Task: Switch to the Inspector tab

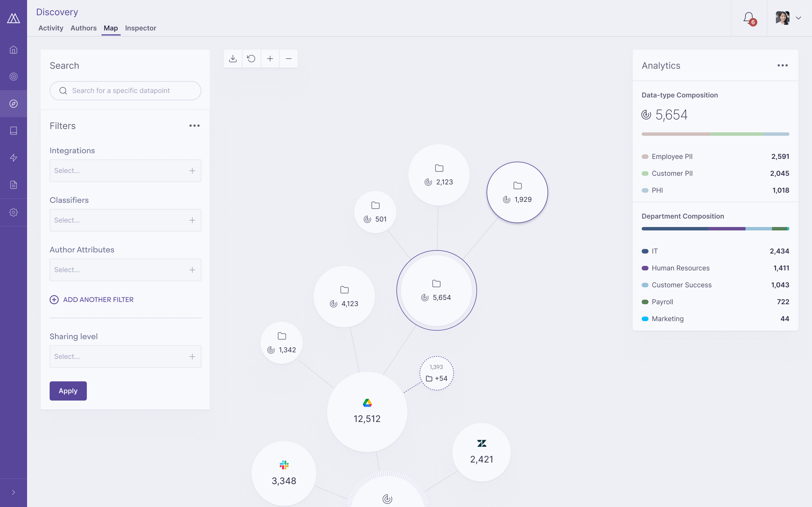Action: coord(141,28)
